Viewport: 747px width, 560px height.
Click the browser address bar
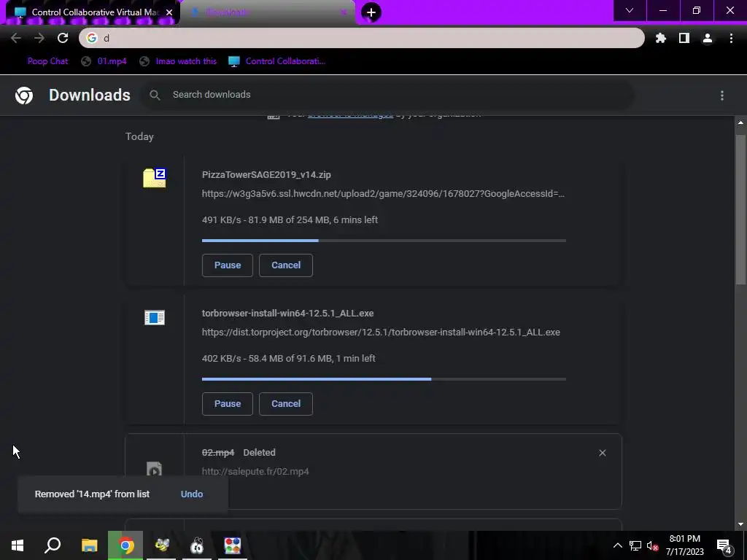click(362, 38)
